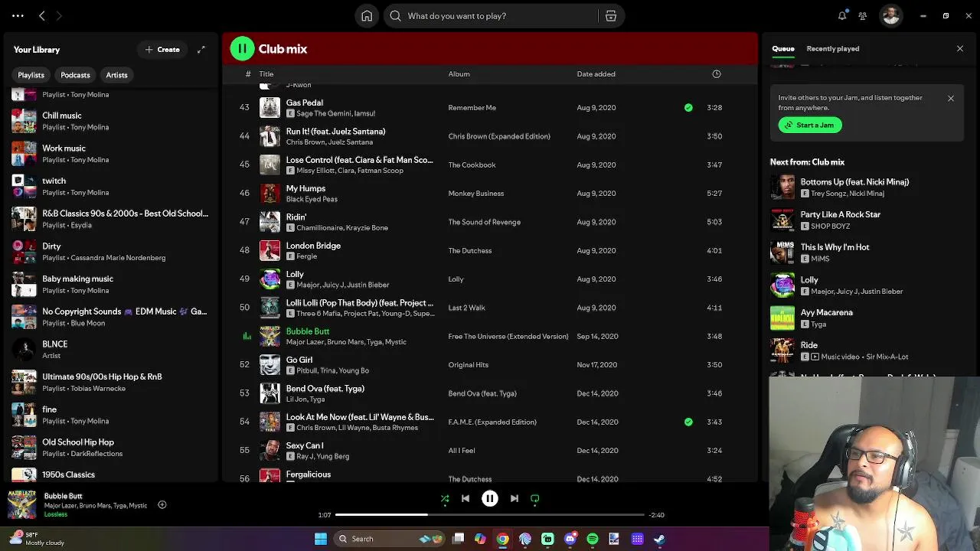Select London Bridge track
The width and height of the screenshot is (980, 551).
(x=490, y=251)
